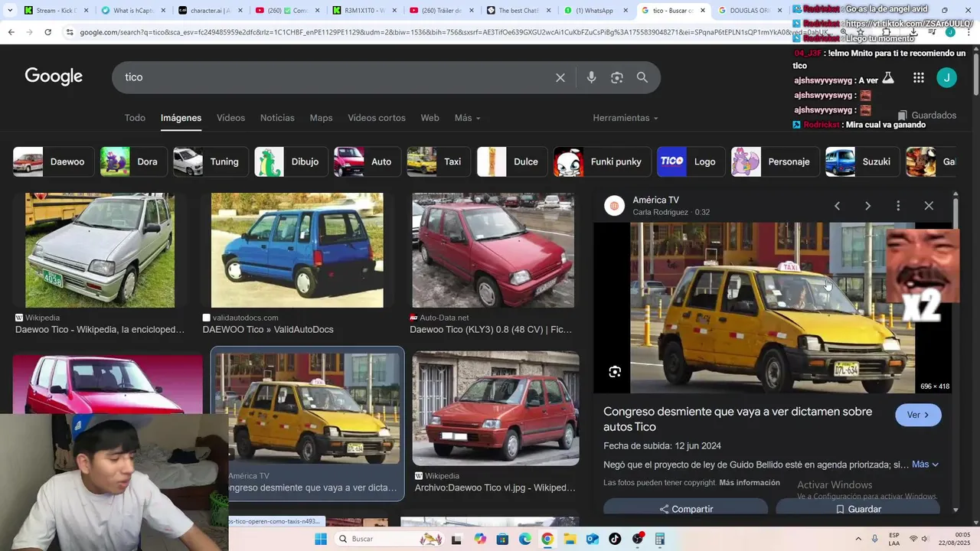
Task: Filter by Dibujo chip
Action: pos(291,161)
